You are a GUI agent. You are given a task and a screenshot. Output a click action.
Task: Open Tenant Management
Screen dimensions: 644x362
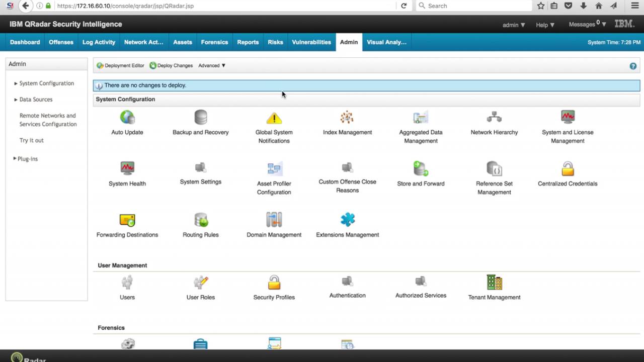click(494, 288)
